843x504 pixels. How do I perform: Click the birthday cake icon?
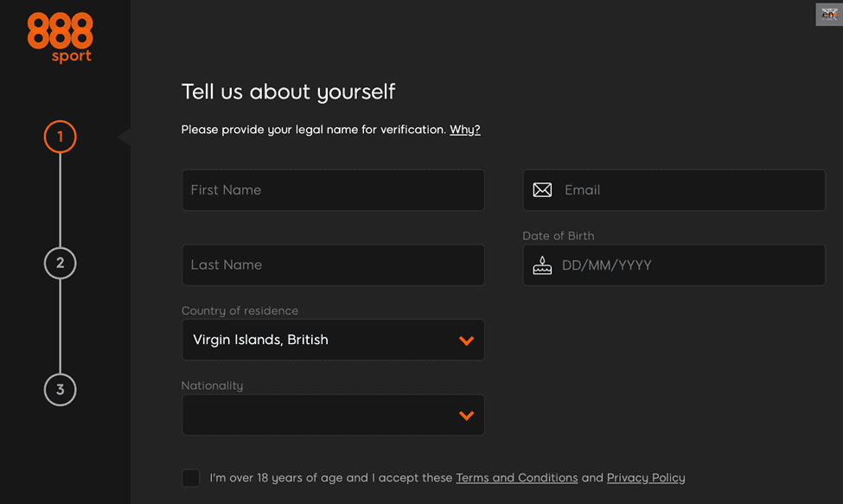(542, 265)
